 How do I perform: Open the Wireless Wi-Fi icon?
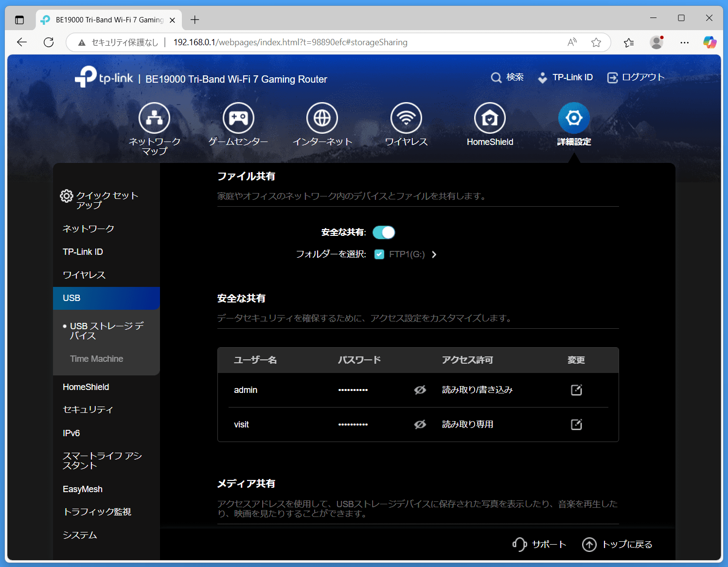tap(406, 118)
